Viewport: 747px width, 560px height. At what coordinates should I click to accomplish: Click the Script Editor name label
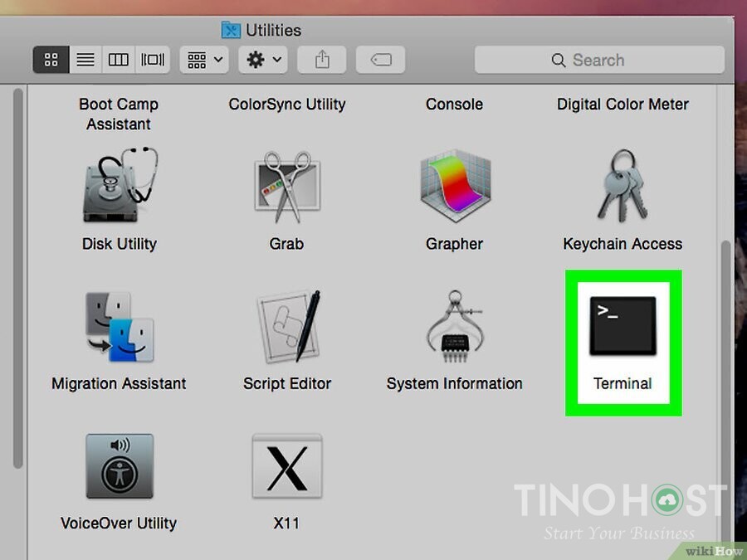287,384
